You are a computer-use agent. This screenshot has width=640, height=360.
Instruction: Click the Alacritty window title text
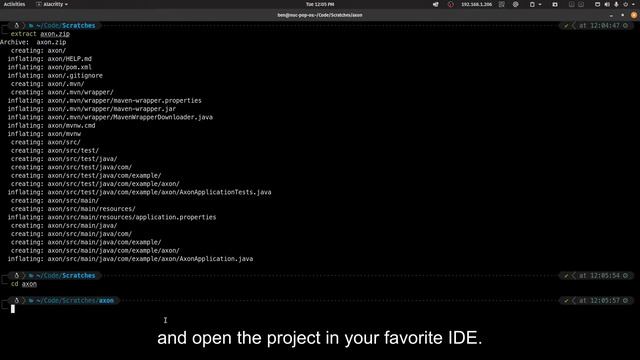(320, 15)
